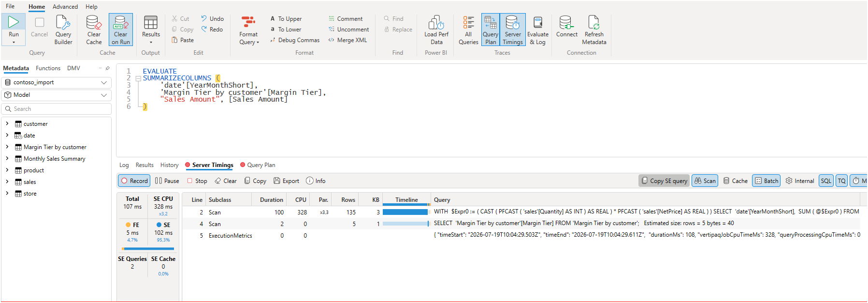Viewport: 868px width, 303px height.
Task: Open the Help ribbon tab
Action: coord(91,7)
